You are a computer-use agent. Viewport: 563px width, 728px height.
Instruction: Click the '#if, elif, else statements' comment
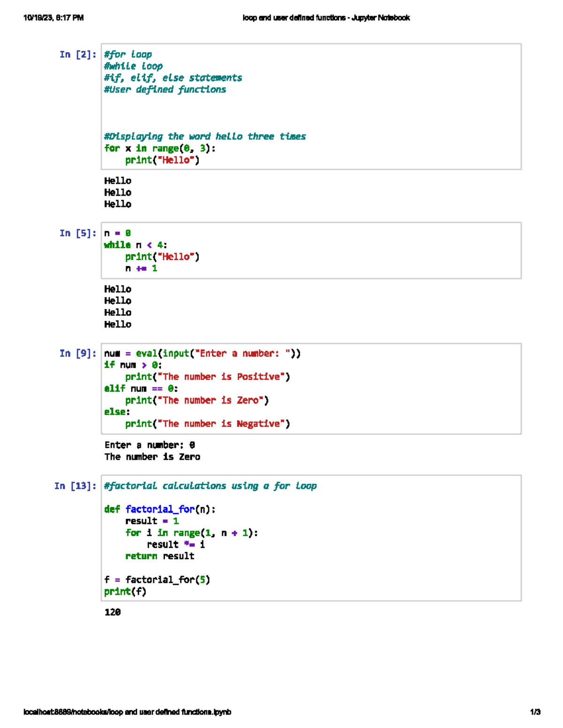pyautogui.click(x=173, y=78)
